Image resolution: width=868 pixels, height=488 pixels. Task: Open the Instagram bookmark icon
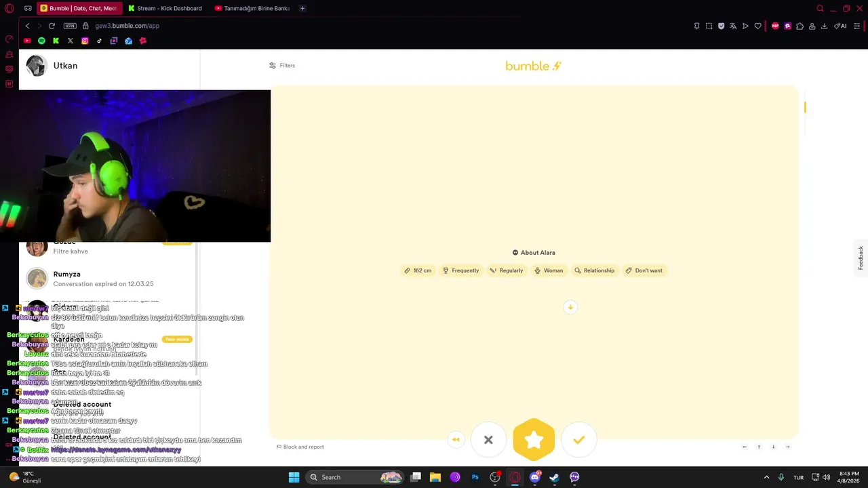click(85, 41)
